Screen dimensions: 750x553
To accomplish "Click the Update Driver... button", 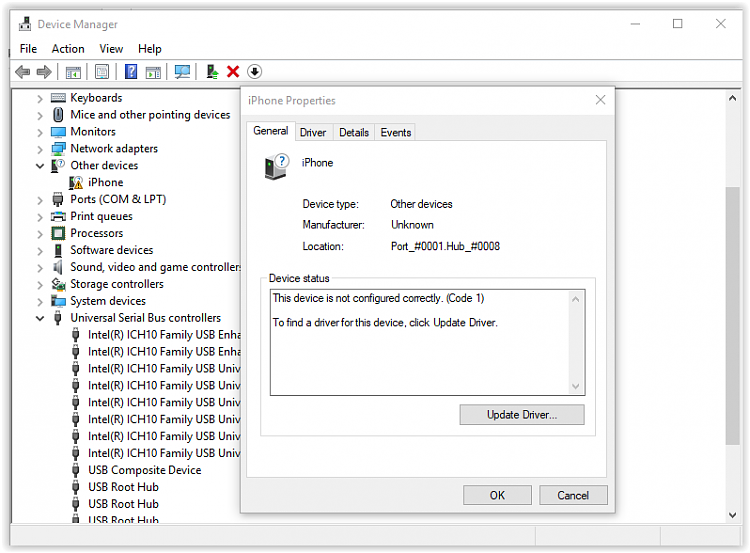I will pyautogui.click(x=522, y=415).
